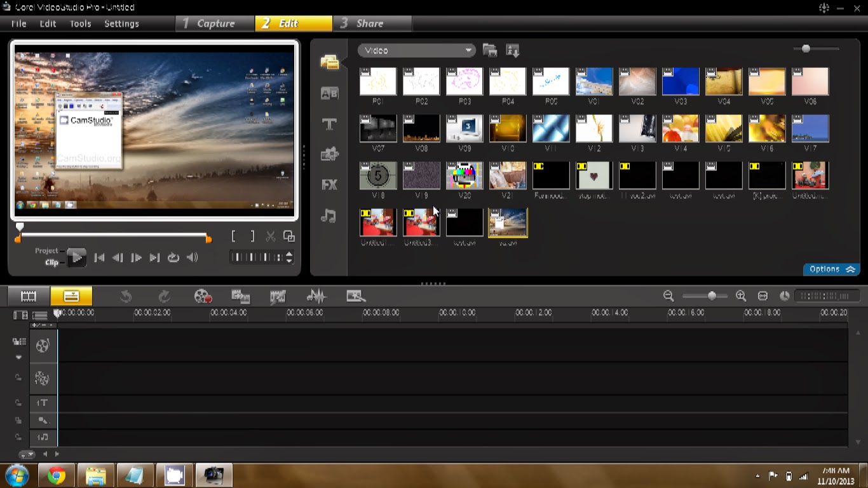Click the timeline zoom in magnifier
868x488 pixels.
741,296
